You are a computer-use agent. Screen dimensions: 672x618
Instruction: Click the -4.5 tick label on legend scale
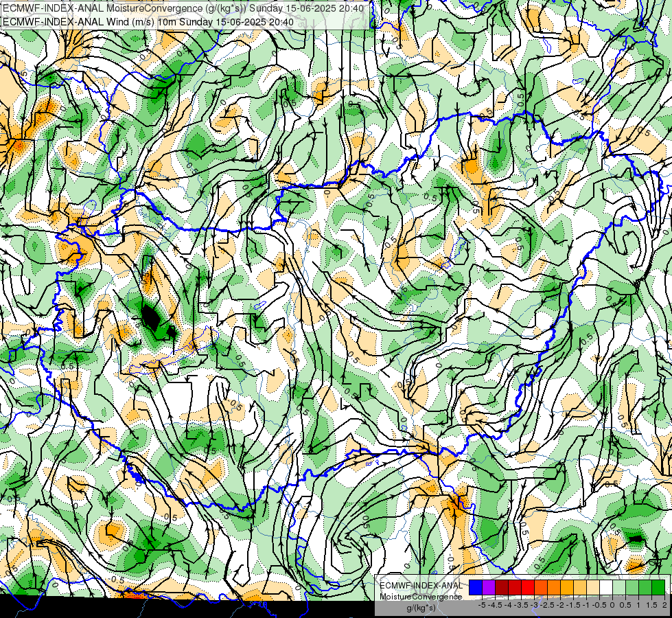[496, 605]
